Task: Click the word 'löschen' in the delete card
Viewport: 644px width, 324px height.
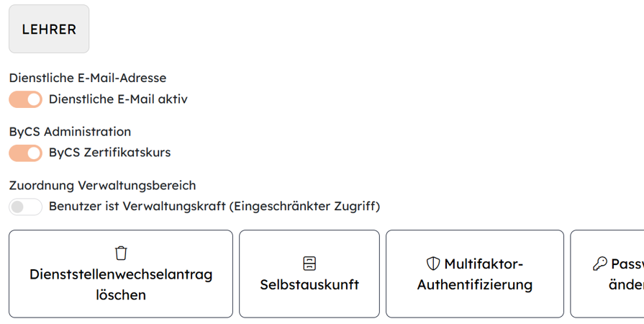Action: pos(121,295)
